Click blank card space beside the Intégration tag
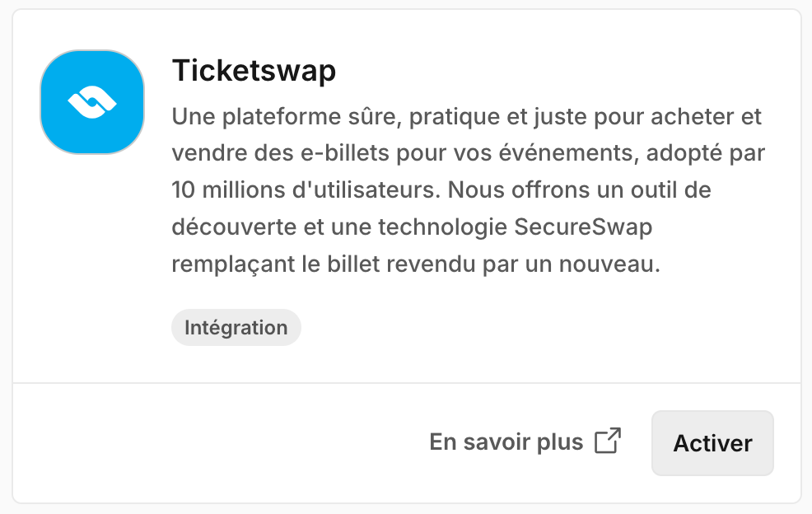Screen dimensions: 812x514 (518, 328)
